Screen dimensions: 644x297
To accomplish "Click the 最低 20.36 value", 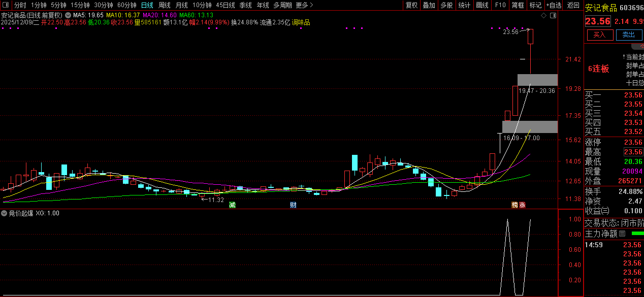I will pyautogui.click(x=633, y=161).
